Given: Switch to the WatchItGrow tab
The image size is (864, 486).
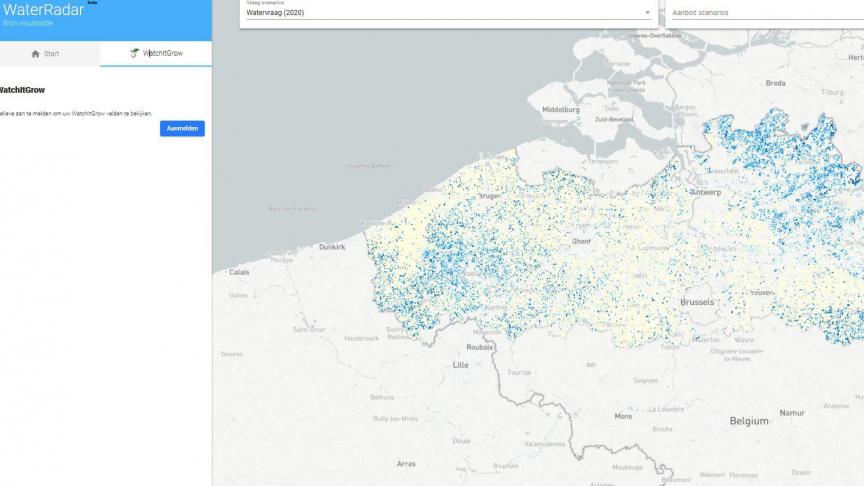Looking at the screenshot, I should [x=156, y=53].
